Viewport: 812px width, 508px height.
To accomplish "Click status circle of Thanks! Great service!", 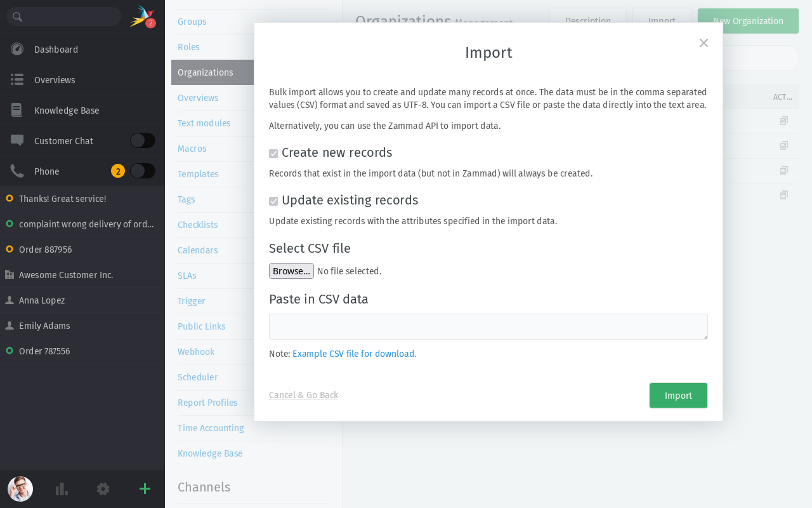I will click(x=10, y=199).
